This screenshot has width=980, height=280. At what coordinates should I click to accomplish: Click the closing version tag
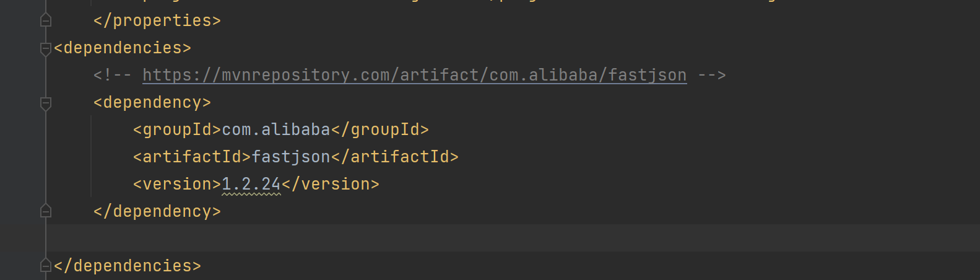click(330, 185)
